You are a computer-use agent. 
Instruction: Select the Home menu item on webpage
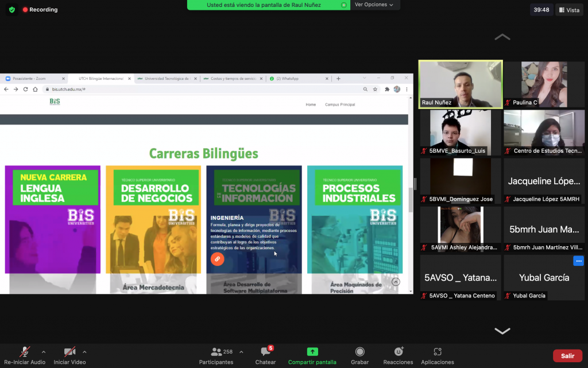click(x=311, y=104)
